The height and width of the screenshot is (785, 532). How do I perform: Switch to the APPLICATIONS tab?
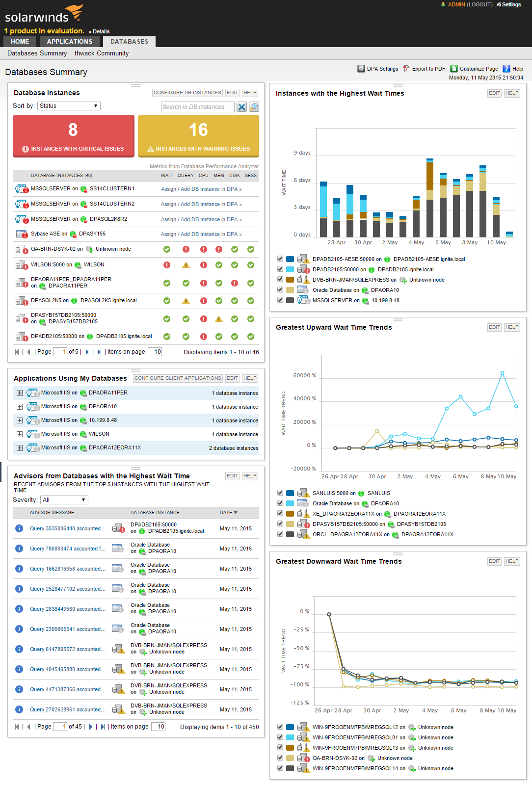[70, 42]
